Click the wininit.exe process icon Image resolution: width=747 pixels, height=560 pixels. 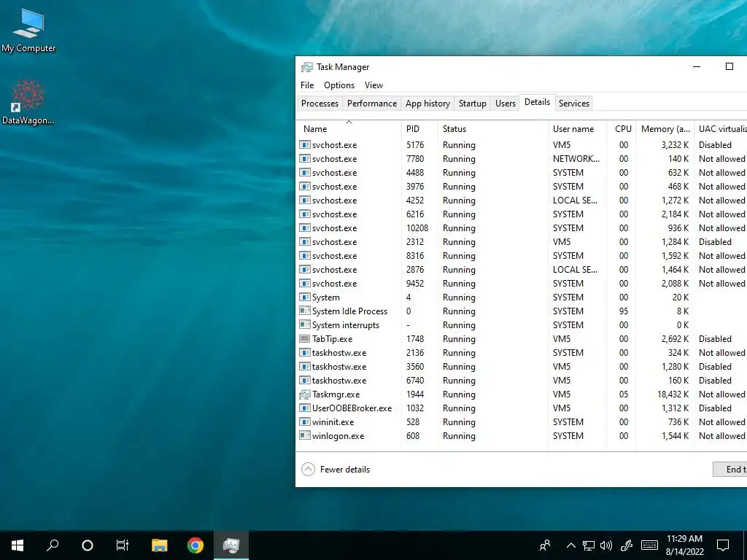click(305, 422)
